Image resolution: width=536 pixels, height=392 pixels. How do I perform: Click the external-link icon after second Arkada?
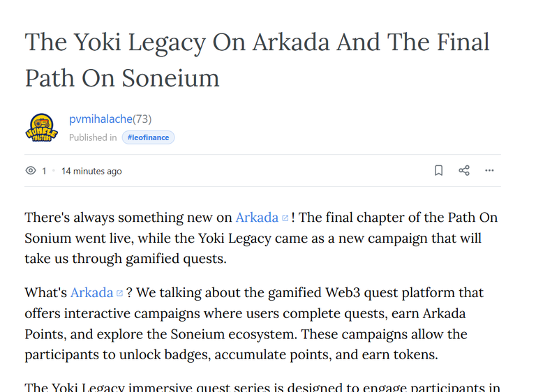click(x=119, y=293)
